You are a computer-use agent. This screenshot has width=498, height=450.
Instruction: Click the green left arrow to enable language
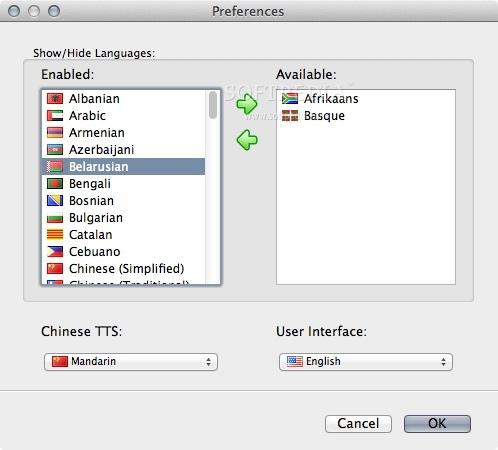pyautogui.click(x=247, y=140)
